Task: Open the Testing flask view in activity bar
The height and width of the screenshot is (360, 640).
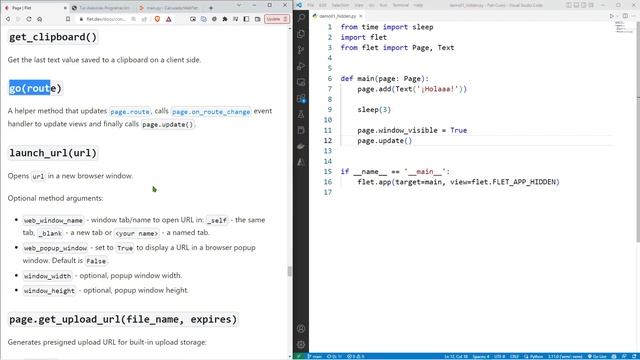Action: (x=301, y=114)
